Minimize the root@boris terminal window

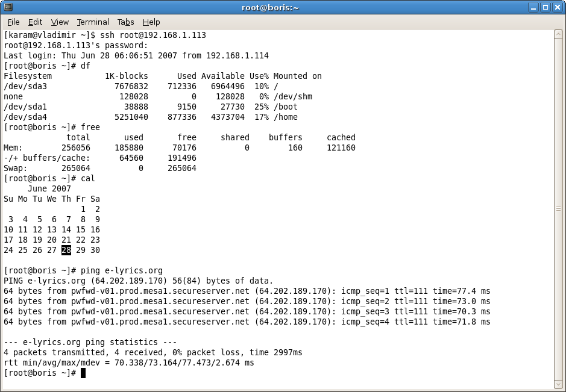(x=534, y=7)
